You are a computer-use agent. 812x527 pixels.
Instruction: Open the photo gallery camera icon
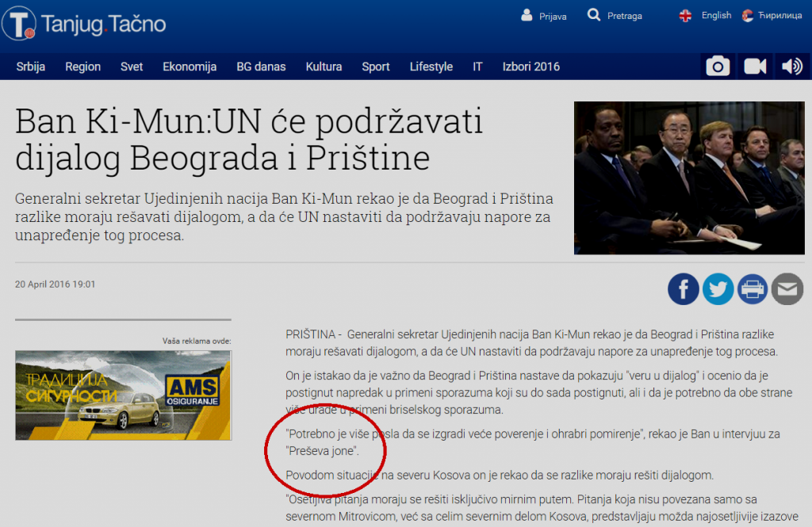point(718,67)
